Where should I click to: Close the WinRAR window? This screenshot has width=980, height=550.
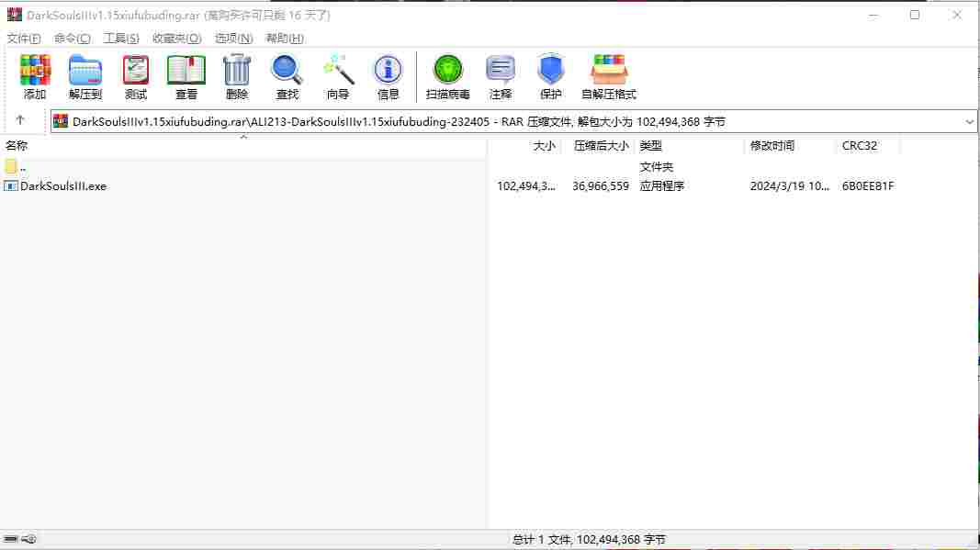(956, 15)
